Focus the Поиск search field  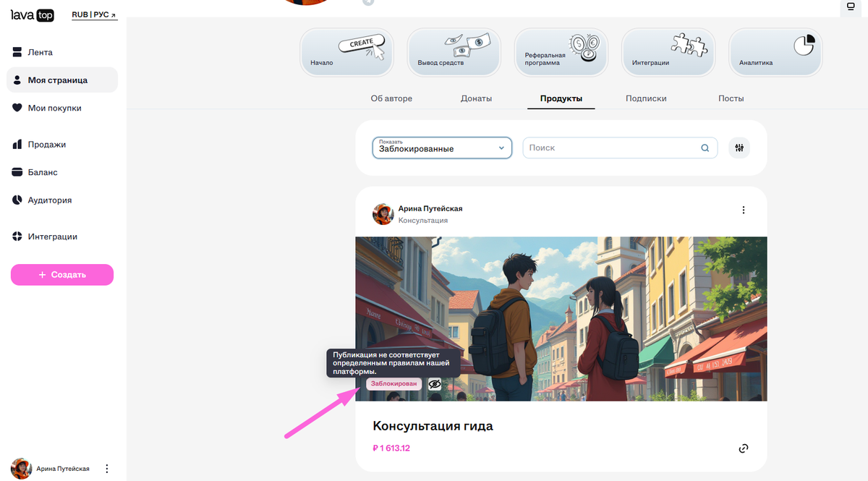[620, 148]
